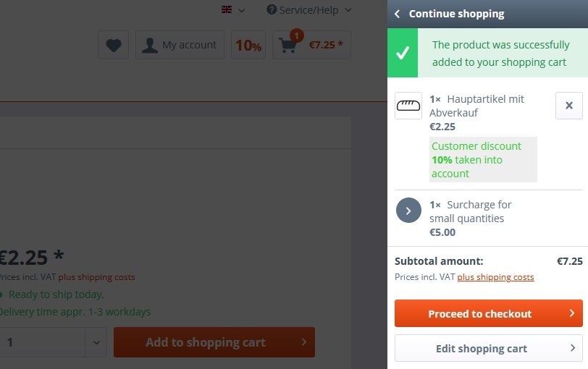The image size is (588, 369).
Task: Open My account menu
Action: (x=180, y=45)
